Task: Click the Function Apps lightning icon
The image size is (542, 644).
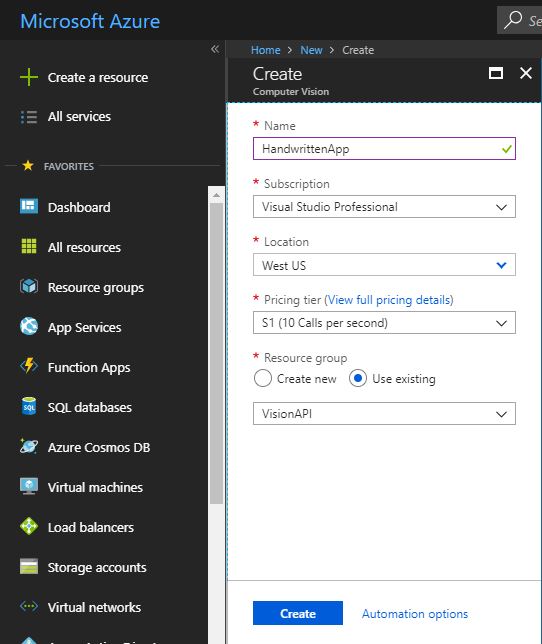Action: (29, 366)
